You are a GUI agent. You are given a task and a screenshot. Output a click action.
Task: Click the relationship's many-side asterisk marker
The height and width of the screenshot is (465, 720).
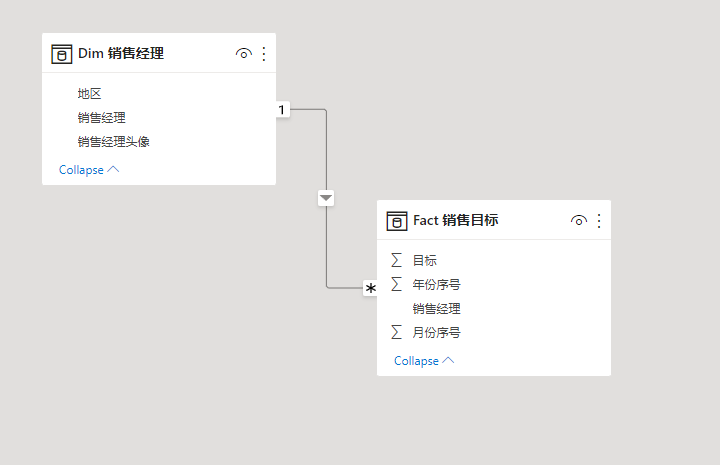click(371, 288)
